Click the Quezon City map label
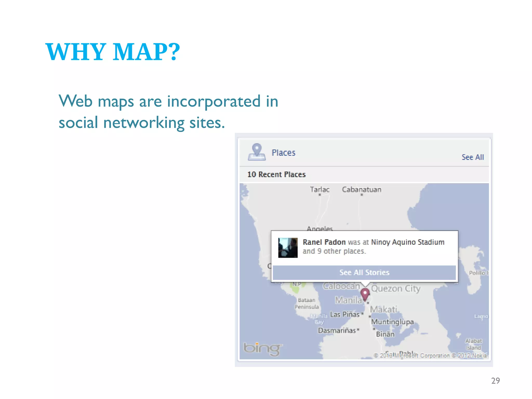 (396, 289)
